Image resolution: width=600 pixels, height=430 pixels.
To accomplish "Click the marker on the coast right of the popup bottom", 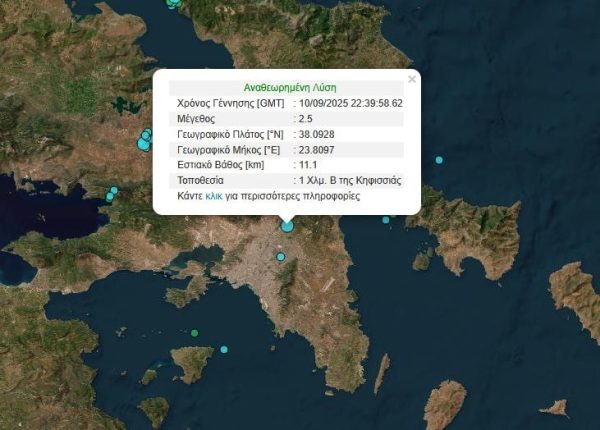I will click(x=386, y=220).
